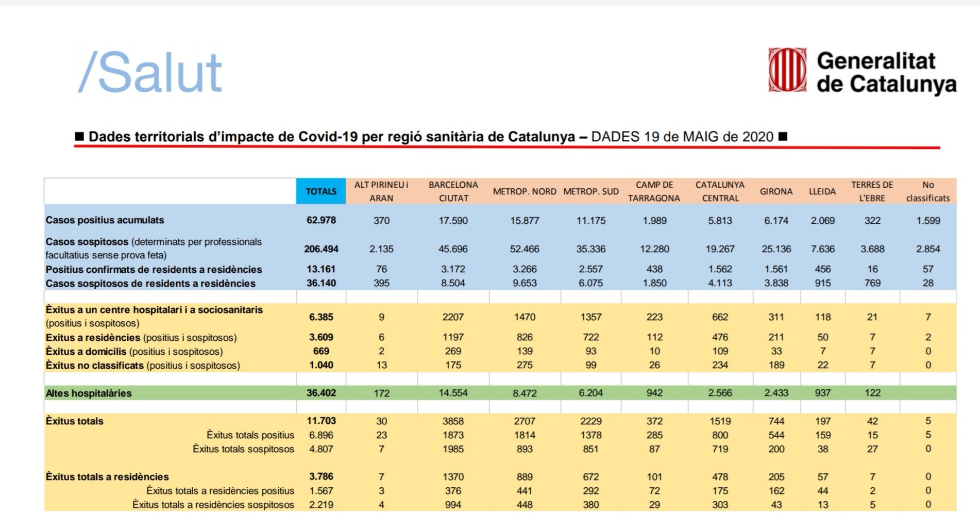980x528 pixels.
Task: Click the black square after 'MAIG de 2020'
Action: [783, 137]
